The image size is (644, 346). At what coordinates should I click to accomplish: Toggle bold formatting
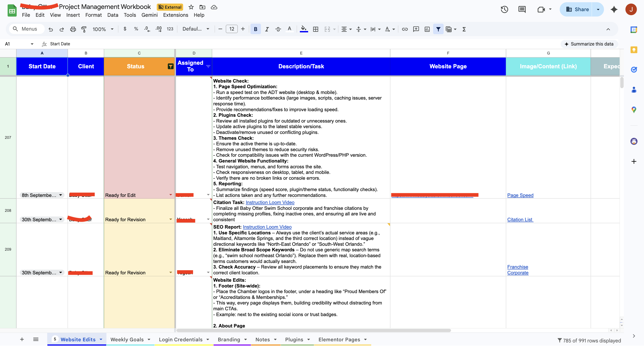(x=255, y=29)
